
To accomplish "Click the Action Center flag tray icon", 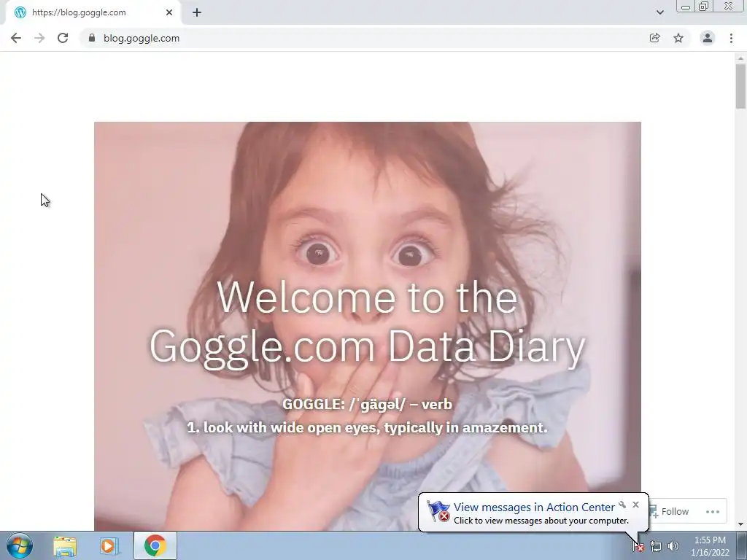I will (x=638, y=547).
